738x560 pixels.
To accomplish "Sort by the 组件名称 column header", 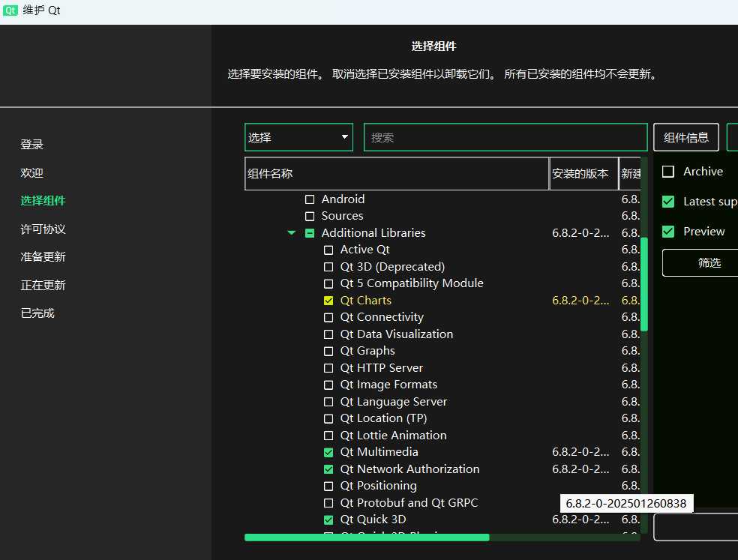I will tap(397, 174).
